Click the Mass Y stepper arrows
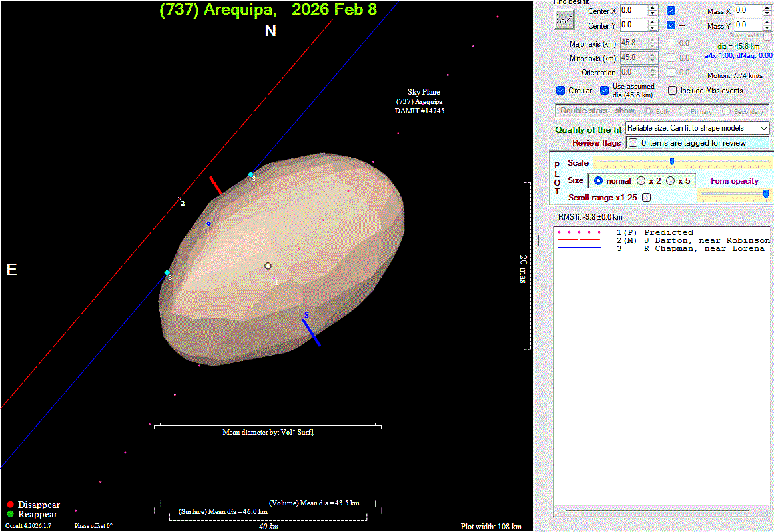Screen dimensions: 774x532 [768, 25]
